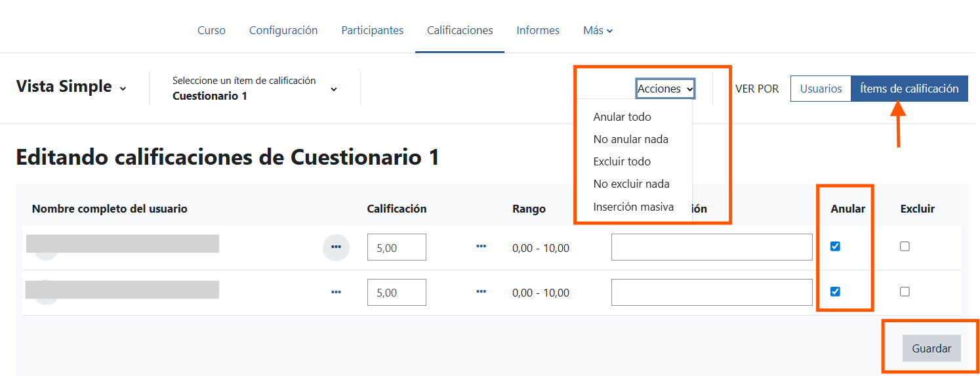Open the second user's row actions ellipsis
The image size is (980, 376).
336,292
